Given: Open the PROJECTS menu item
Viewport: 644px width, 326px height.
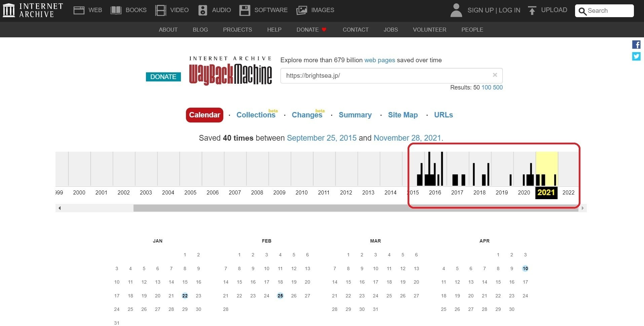Looking at the screenshot, I should click(237, 30).
